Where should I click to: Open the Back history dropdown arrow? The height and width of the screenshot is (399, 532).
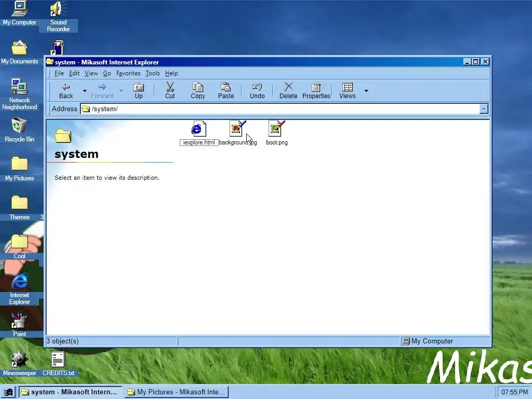click(85, 90)
